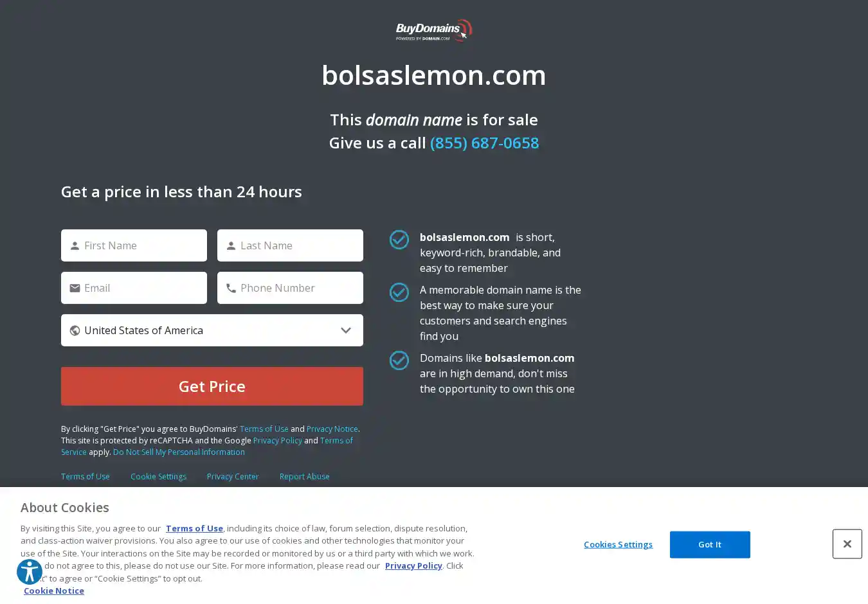The image size is (868, 604).
Task: Click the person icon in First Name field
Action: [75, 245]
